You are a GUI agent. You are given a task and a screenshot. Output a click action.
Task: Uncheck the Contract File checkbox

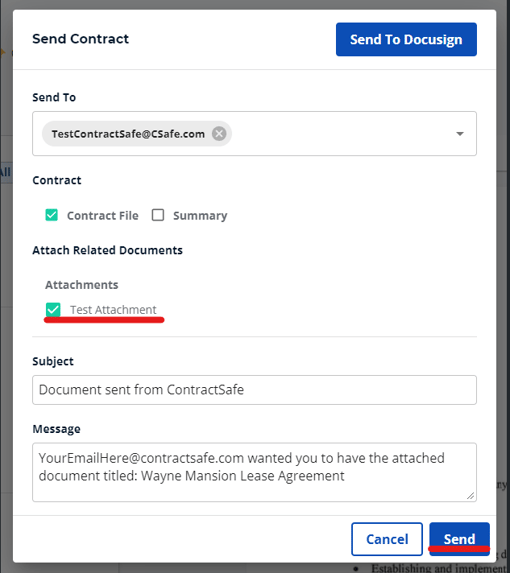[x=52, y=215]
